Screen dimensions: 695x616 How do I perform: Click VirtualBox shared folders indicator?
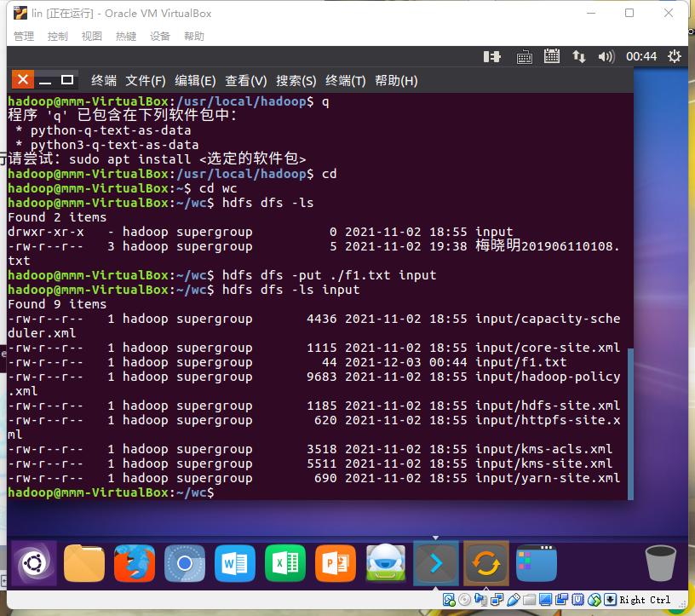click(x=529, y=600)
